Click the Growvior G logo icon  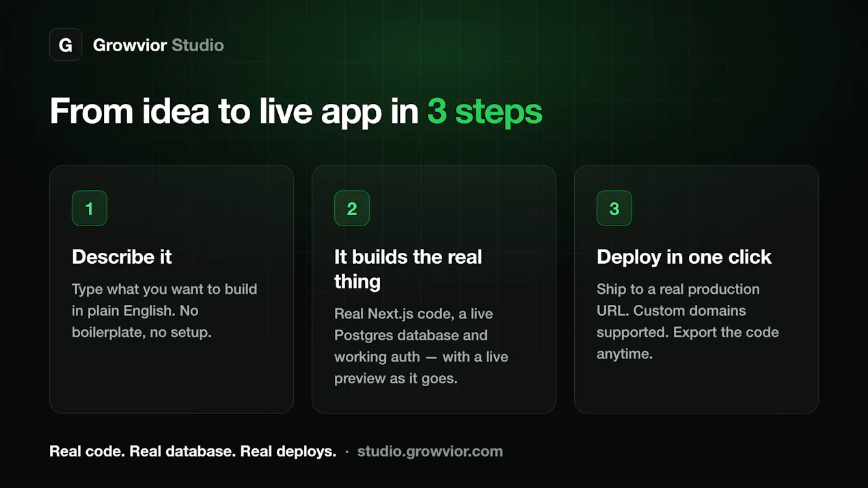[x=66, y=45]
